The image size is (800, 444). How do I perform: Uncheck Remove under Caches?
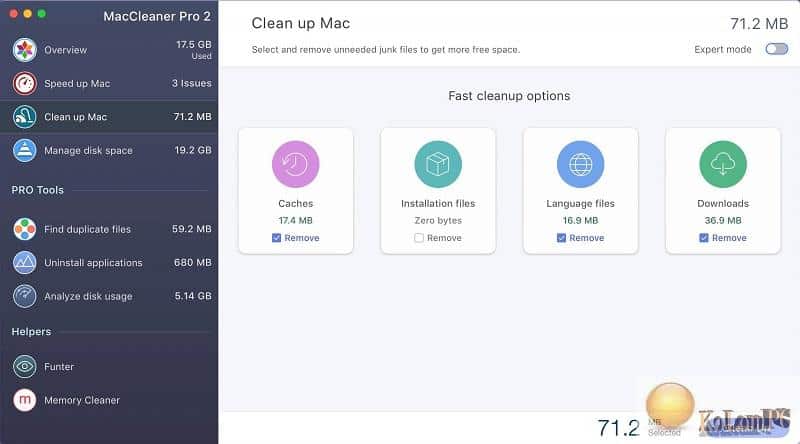point(277,238)
